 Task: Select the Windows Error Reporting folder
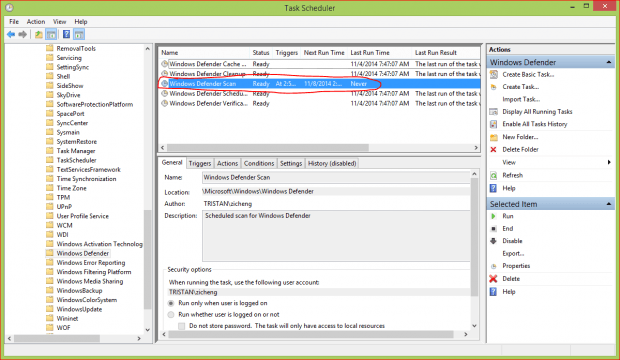(x=91, y=262)
